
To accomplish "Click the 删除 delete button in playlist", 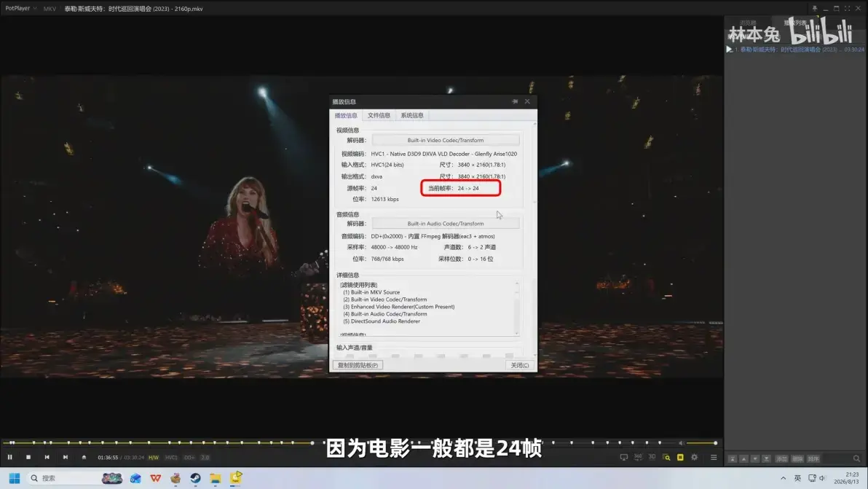I will coord(797,458).
